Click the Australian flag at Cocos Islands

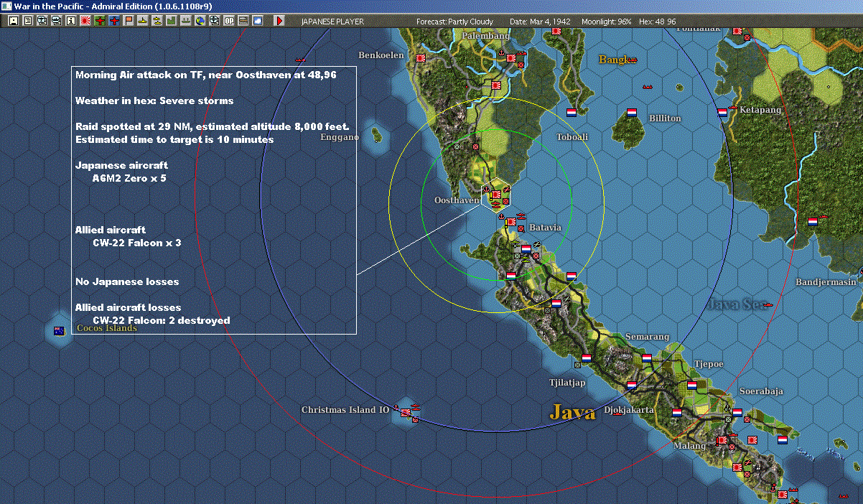(60, 331)
